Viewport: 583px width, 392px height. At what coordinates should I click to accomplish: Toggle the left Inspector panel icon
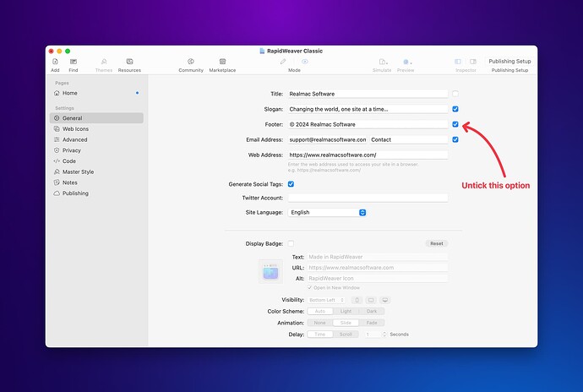458,62
